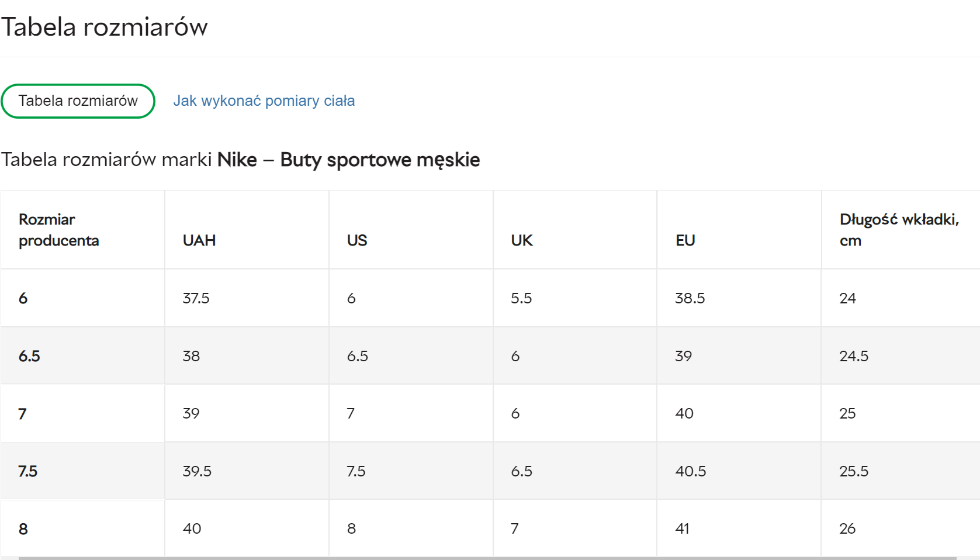Image resolution: width=980 pixels, height=560 pixels.
Task: Click the bold "Buty sportowe męskie" text
Action: click(380, 160)
